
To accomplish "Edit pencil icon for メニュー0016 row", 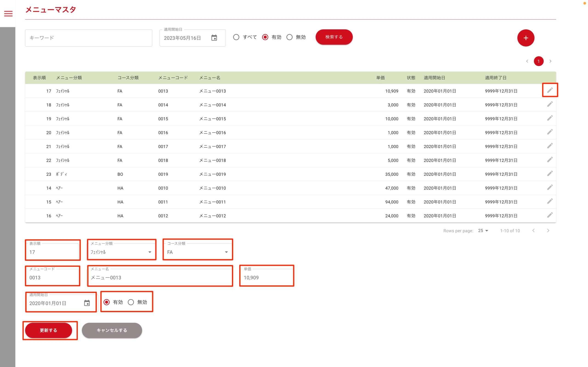I will pyautogui.click(x=550, y=132).
